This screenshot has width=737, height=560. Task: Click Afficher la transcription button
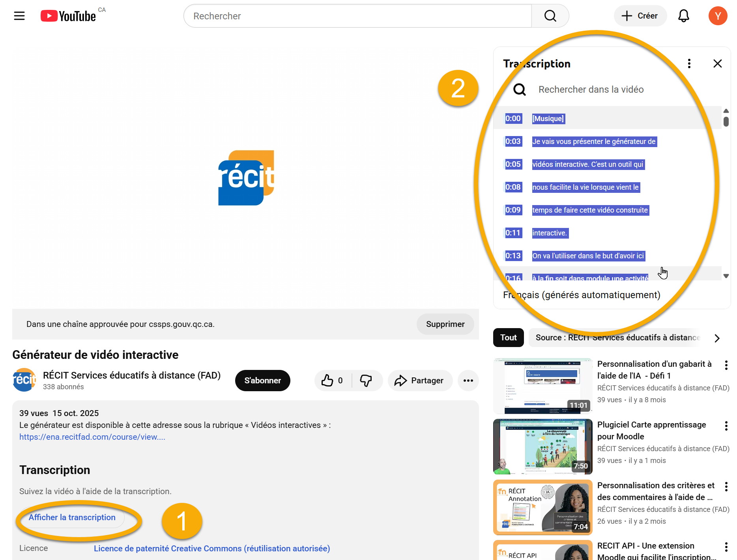(x=72, y=517)
